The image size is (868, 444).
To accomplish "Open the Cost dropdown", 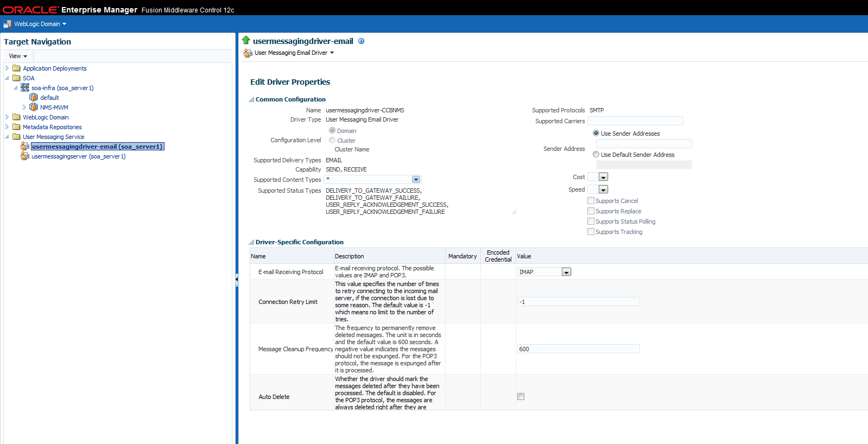I will (x=603, y=177).
